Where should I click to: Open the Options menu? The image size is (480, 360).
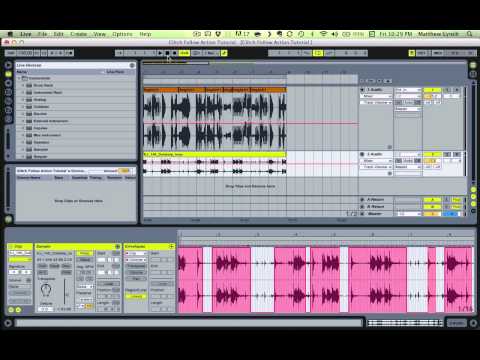tap(122, 34)
